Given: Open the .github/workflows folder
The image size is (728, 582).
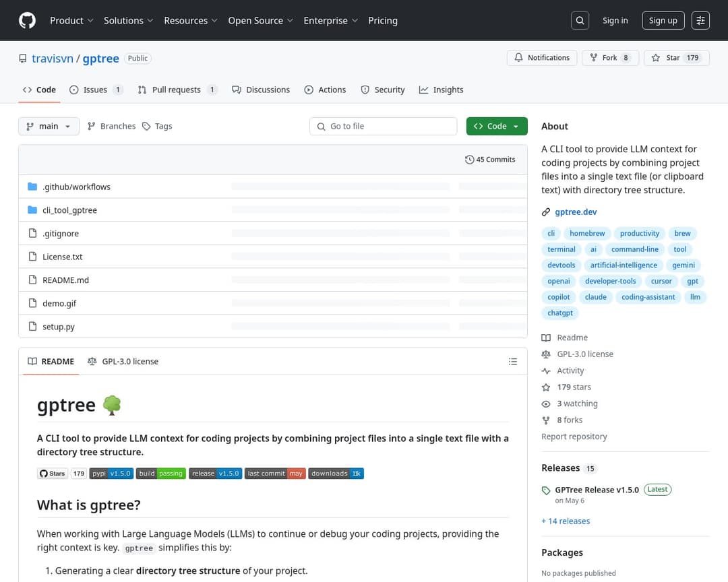Looking at the screenshot, I should (77, 187).
